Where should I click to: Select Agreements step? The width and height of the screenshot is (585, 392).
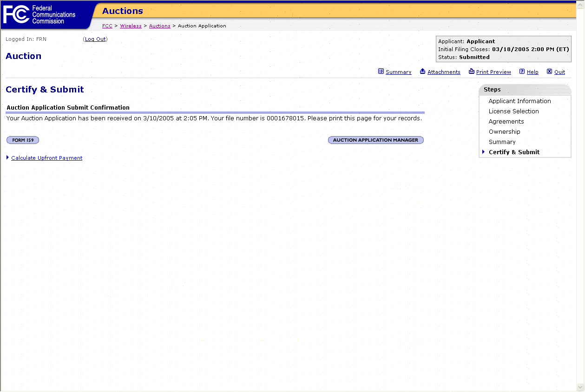tap(506, 121)
